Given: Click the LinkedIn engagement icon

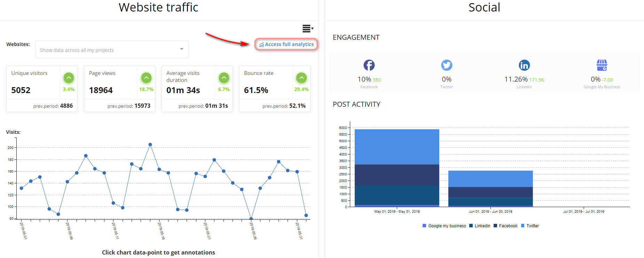Looking at the screenshot, I should [x=524, y=65].
